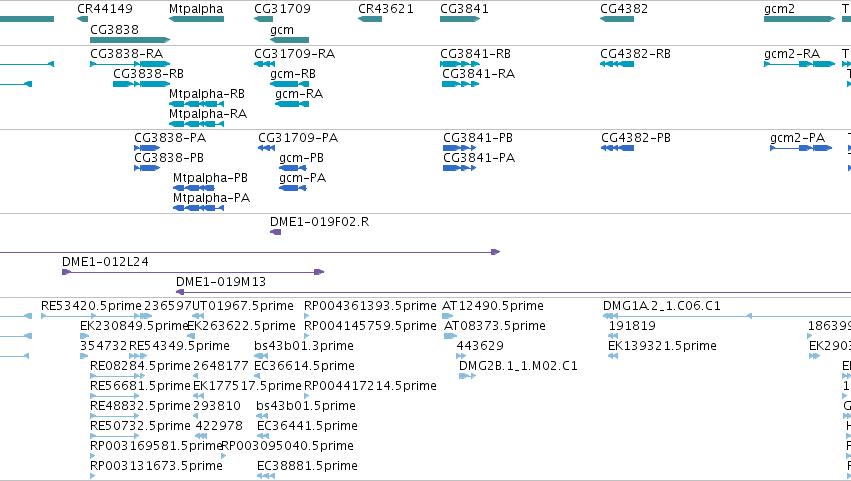Viewport: 851px width, 481px height.
Task: Select the CG31709-PA protein label
Action: pyautogui.click(x=298, y=138)
